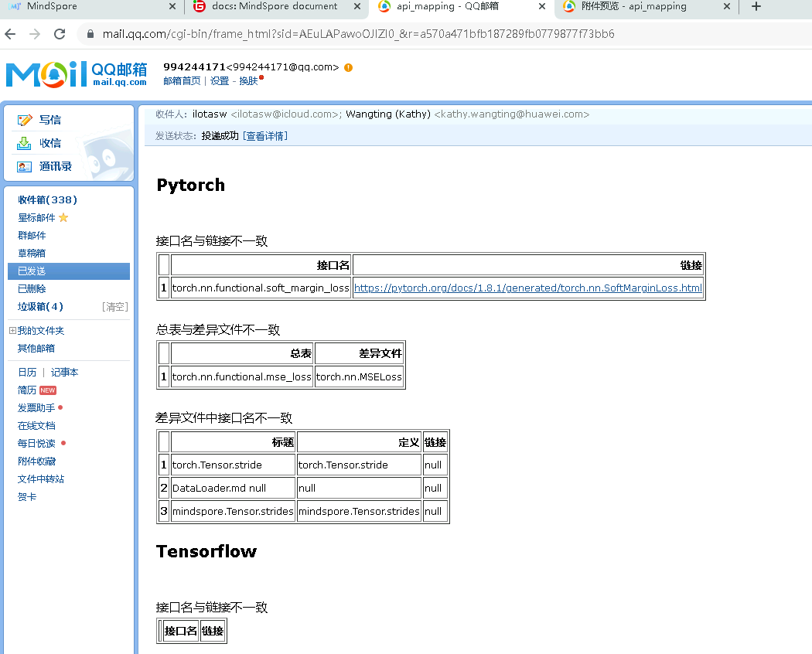812x654 pixels.
Task: Click the padlock site info icon
Action: coord(90,34)
